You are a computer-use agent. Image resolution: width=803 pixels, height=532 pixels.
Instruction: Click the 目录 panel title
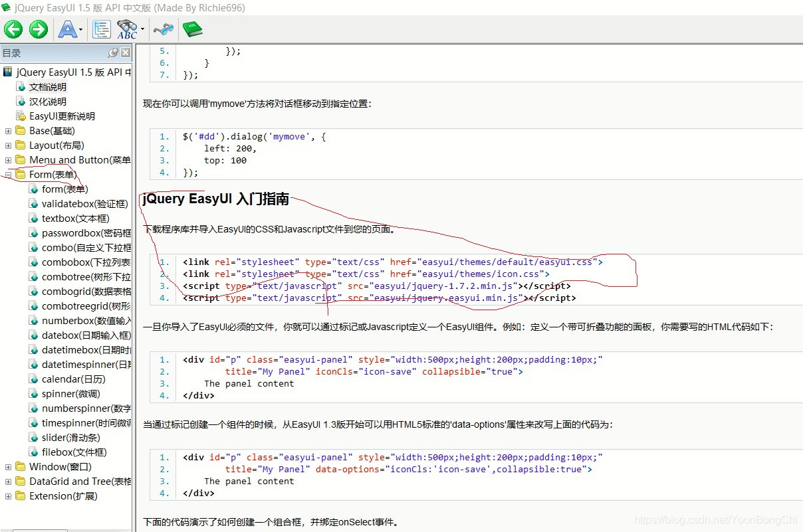[x=11, y=53]
